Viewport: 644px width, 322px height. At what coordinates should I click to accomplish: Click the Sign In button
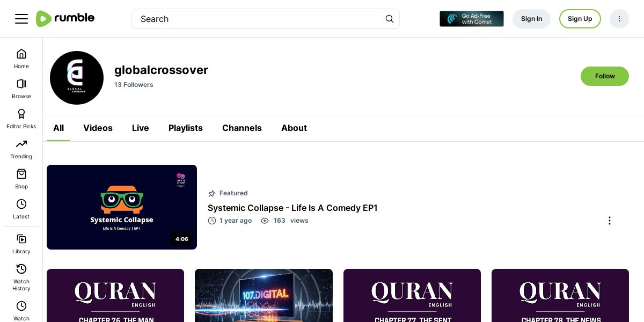[x=531, y=19]
